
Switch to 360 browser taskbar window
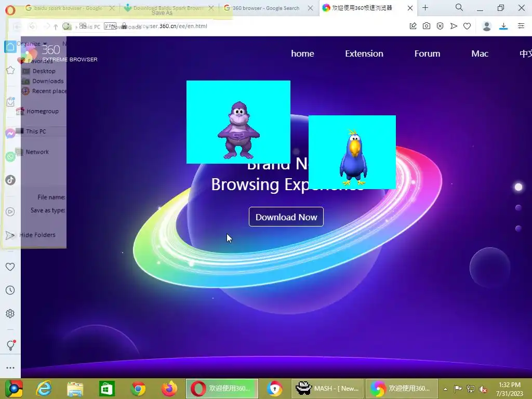(402, 389)
